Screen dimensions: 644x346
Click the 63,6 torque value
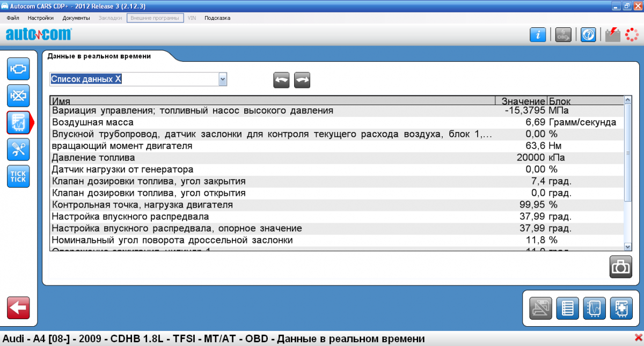tap(536, 146)
